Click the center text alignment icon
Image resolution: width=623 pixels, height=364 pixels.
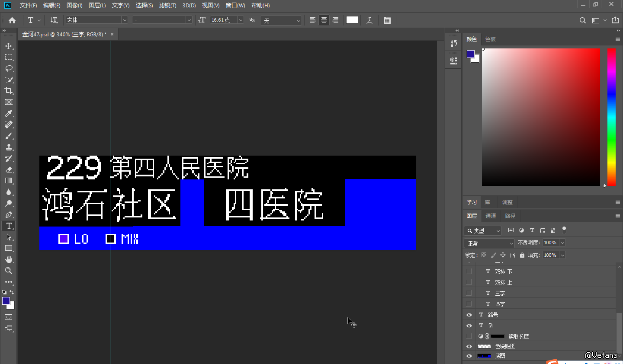tap(324, 20)
